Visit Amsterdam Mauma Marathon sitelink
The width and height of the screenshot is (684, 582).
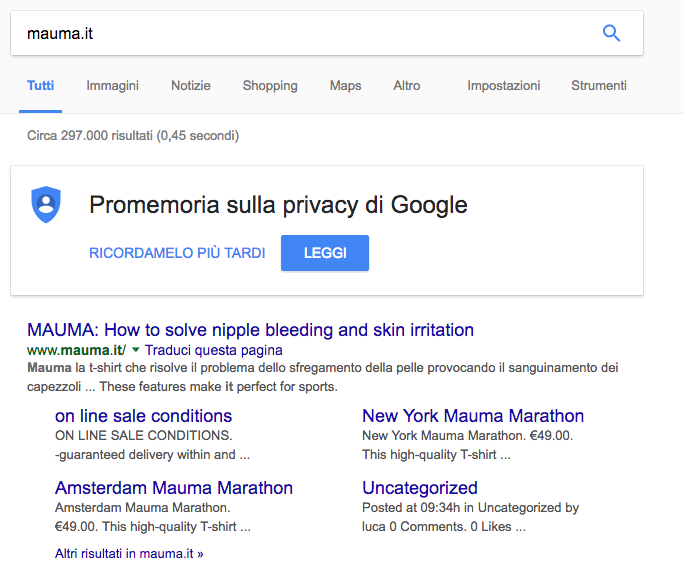pyautogui.click(x=174, y=488)
